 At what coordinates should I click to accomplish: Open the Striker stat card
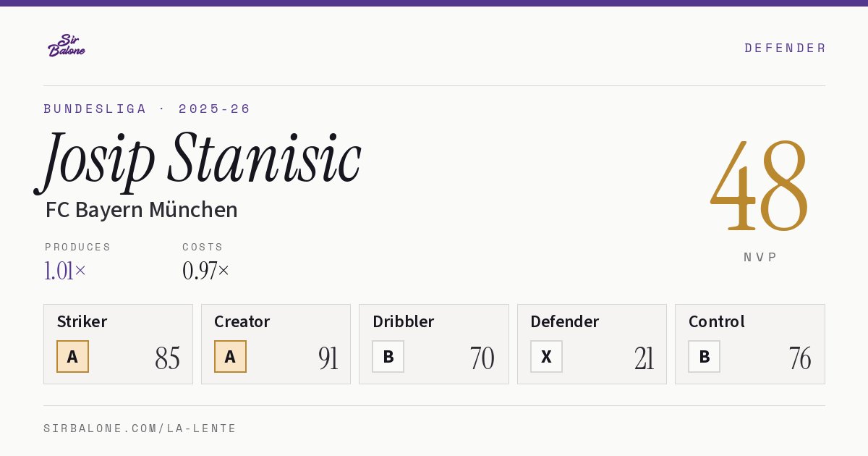pyautogui.click(x=118, y=344)
